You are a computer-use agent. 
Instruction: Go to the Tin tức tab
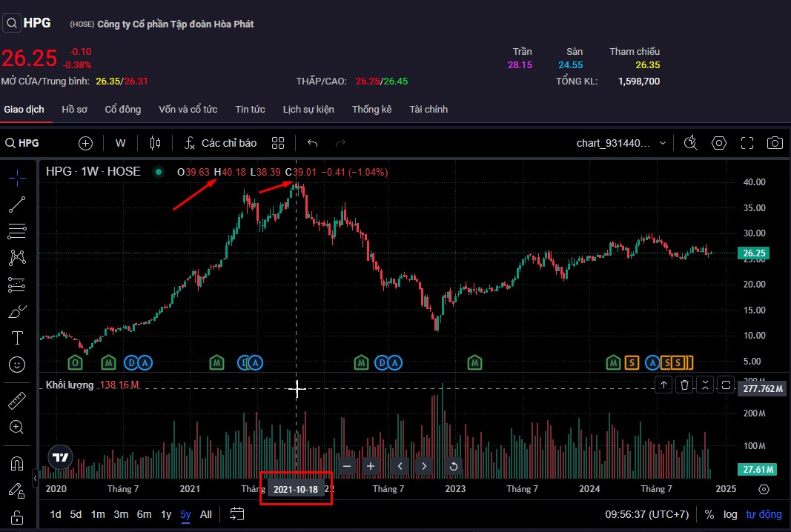tap(251, 110)
